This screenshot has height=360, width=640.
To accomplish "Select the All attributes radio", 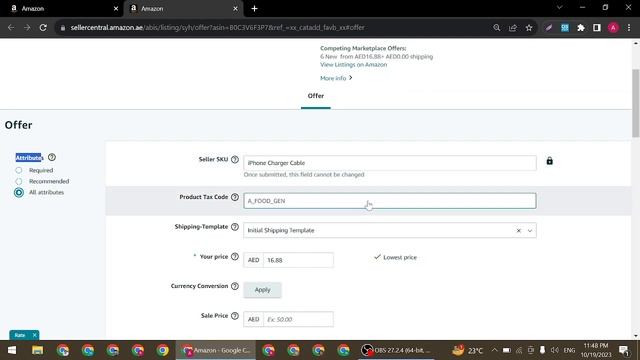I will click(x=19, y=192).
